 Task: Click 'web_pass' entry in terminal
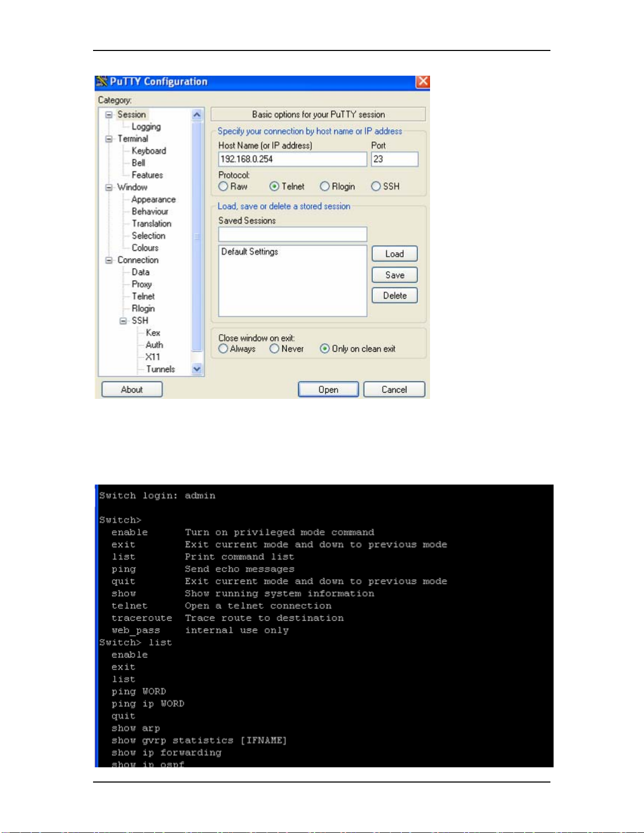(136, 630)
